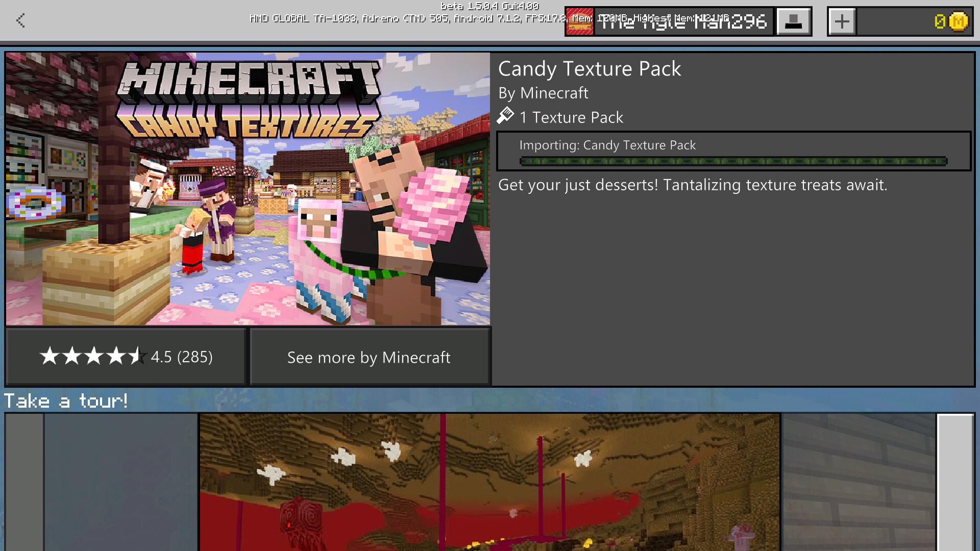Screen dimensions: 980x551
Task: Click See more by Minecraft
Action: click(x=369, y=357)
